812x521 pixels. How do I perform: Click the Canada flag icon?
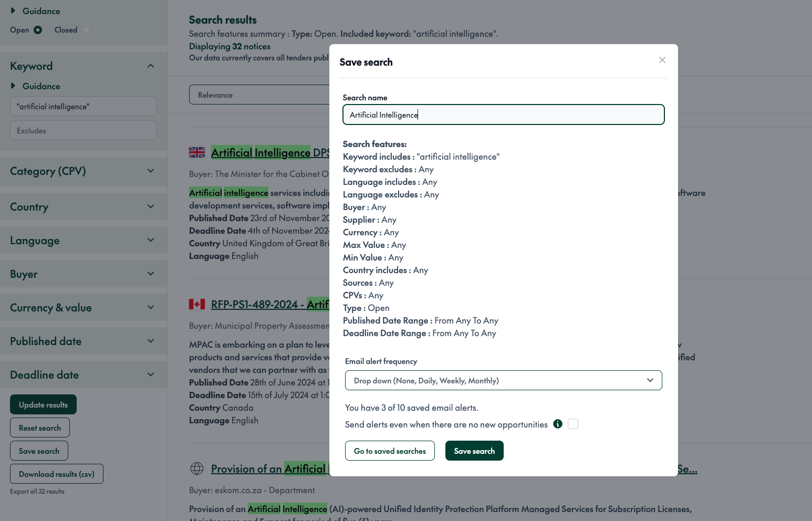[x=197, y=304]
